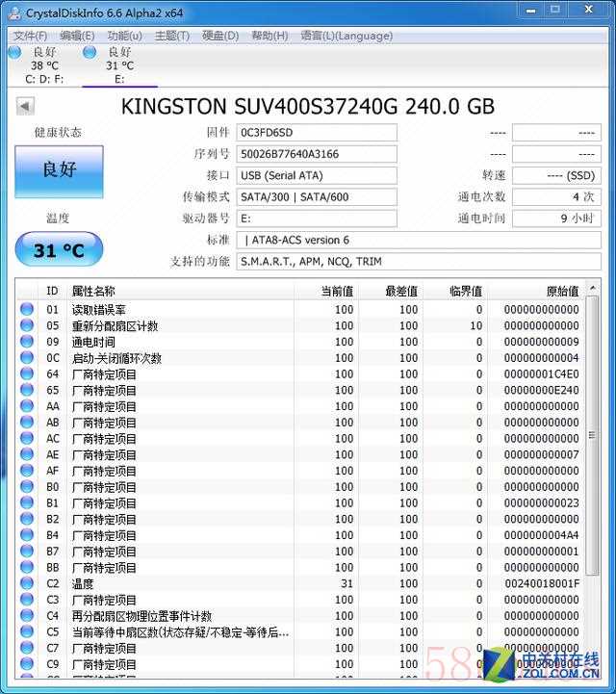Click status orb for attribute B0

coord(27,486)
